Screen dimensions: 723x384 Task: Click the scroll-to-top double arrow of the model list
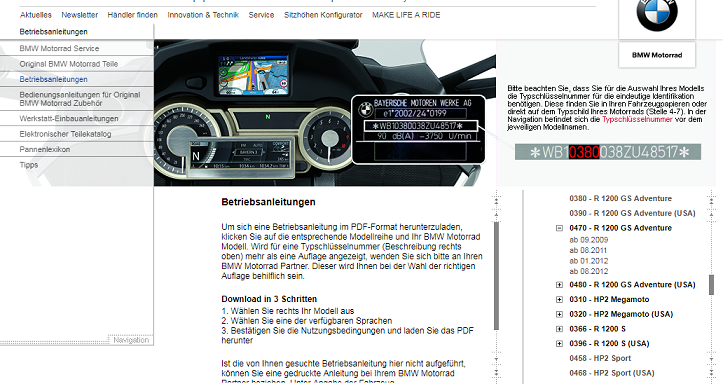[x=711, y=200]
